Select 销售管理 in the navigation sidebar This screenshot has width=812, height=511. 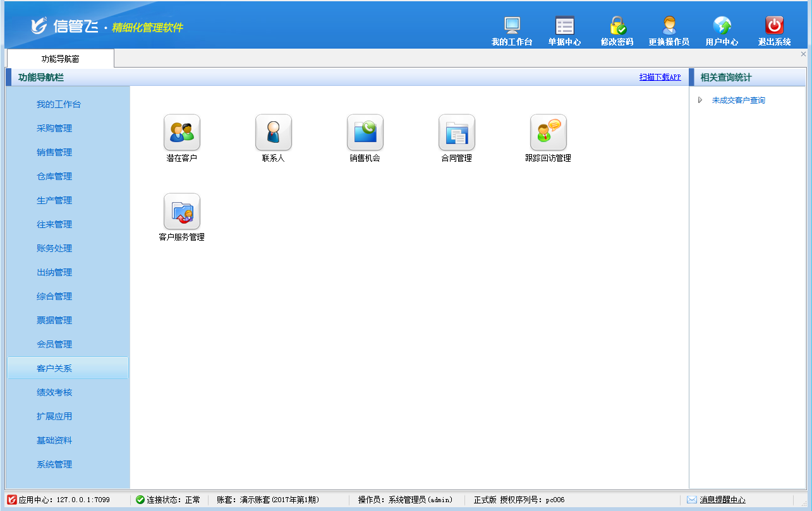(x=54, y=152)
